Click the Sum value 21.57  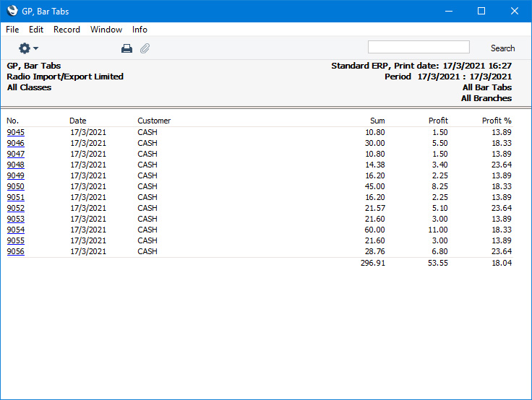point(374,208)
